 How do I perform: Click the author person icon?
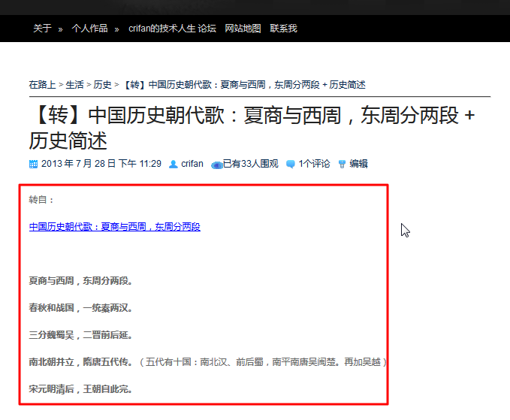(174, 165)
